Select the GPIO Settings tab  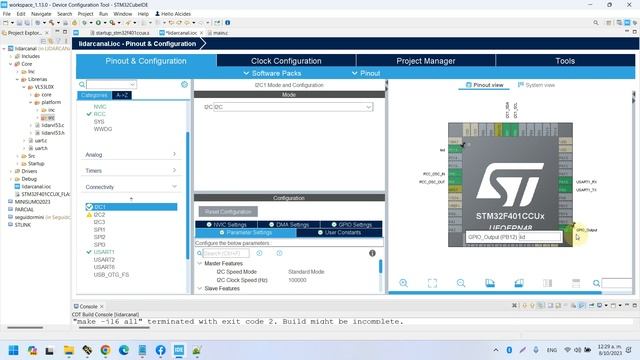tap(351, 224)
